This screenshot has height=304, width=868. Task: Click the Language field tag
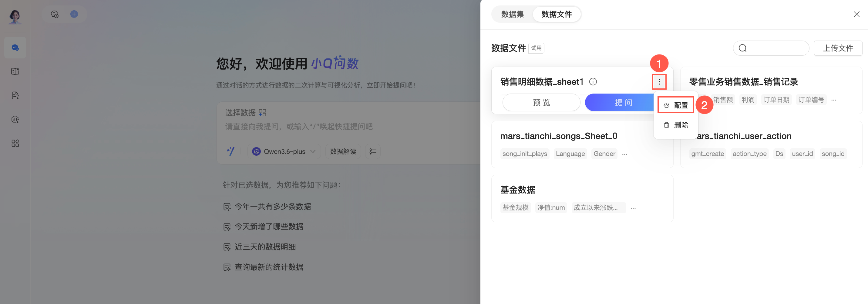point(570,154)
